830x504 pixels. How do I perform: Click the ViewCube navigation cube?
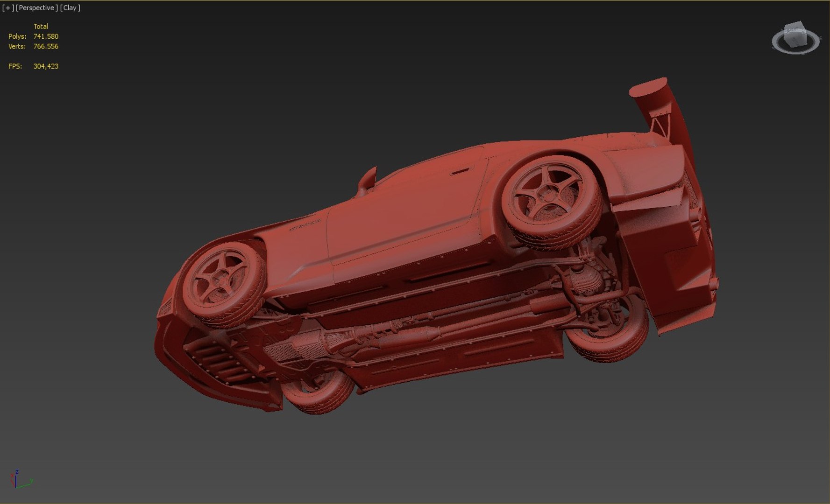(x=795, y=35)
